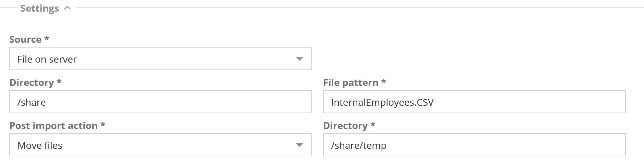
Task: Collapse the Settings section chevron
Action: pos(68,8)
